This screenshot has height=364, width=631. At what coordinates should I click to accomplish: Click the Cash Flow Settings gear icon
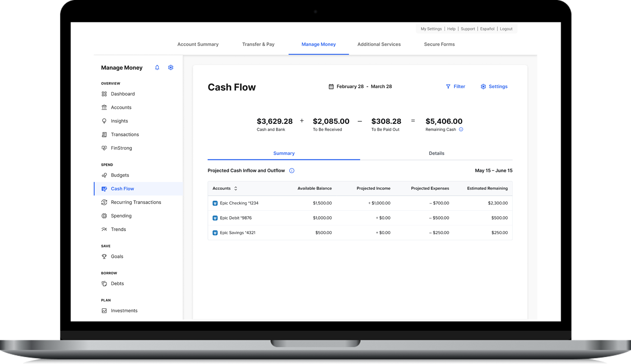click(x=483, y=86)
